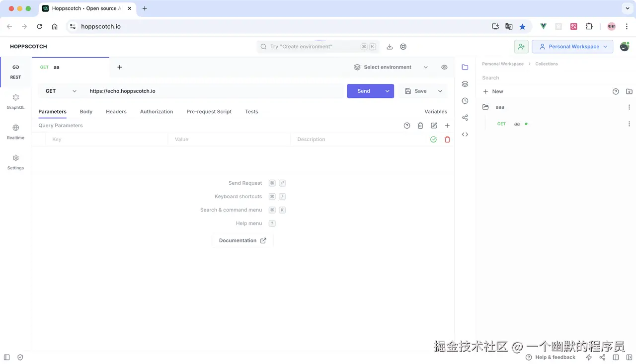Open the Documentation link
Screen dimensions: 636x364
242,240
